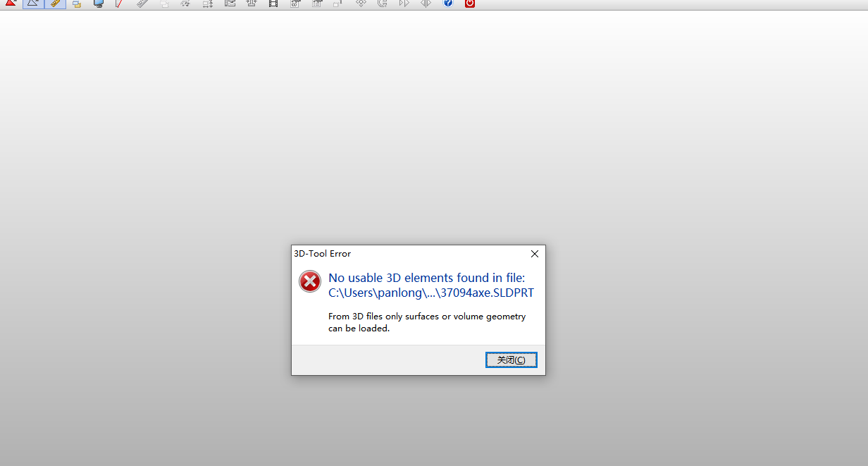The height and width of the screenshot is (466, 868).
Task: Click the gray double-arrow forward icon
Action: click(404, 4)
